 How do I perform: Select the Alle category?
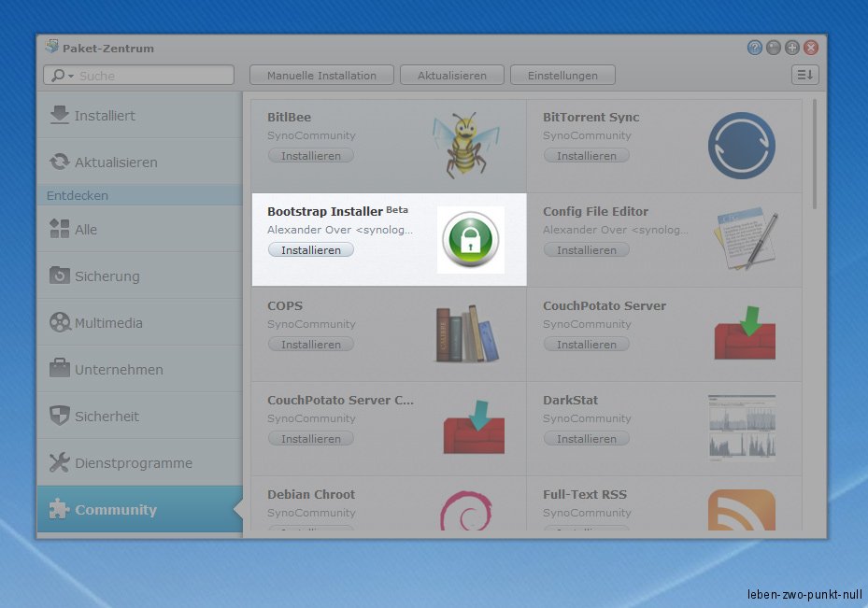[139, 229]
